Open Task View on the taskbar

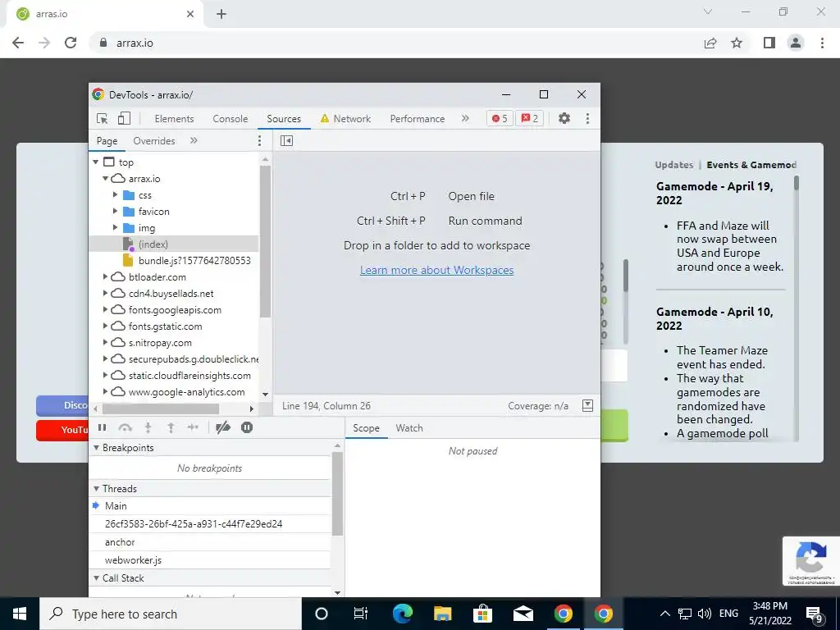point(361,614)
